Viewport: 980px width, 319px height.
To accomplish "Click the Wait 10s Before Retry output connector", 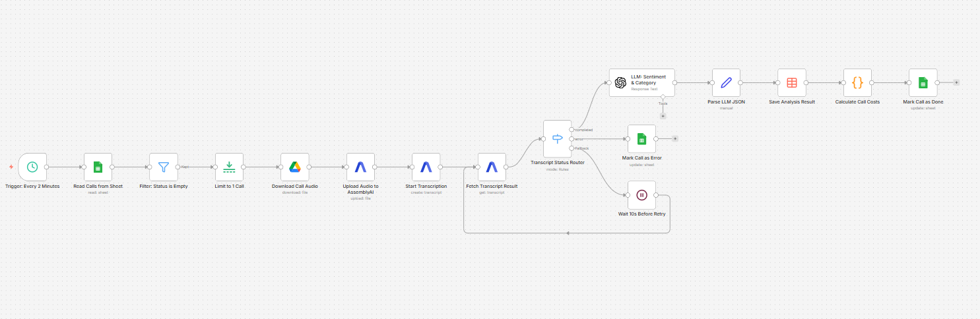I will point(656,194).
